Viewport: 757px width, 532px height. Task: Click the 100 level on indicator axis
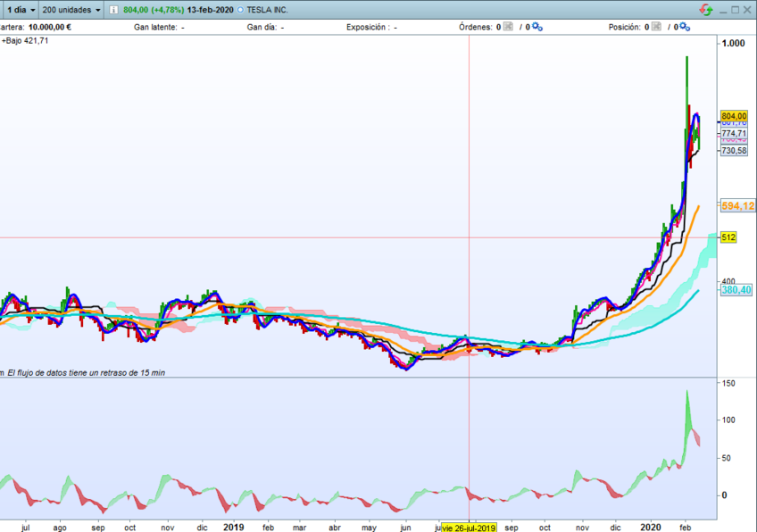728,420
